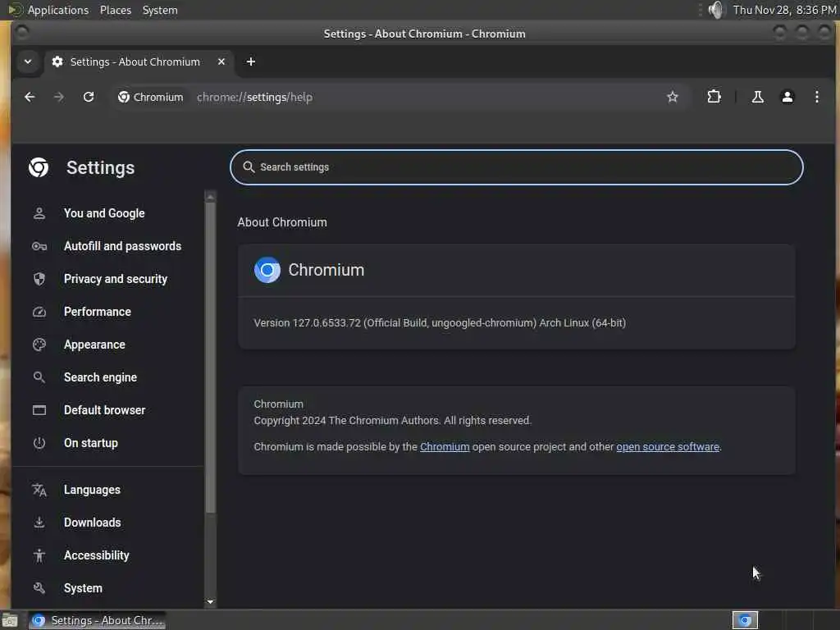Image resolution: width=840 pixels, height=630 pixels.
Task: Click the Settings - About Chr... taskbar button
Action: [97, 620]
